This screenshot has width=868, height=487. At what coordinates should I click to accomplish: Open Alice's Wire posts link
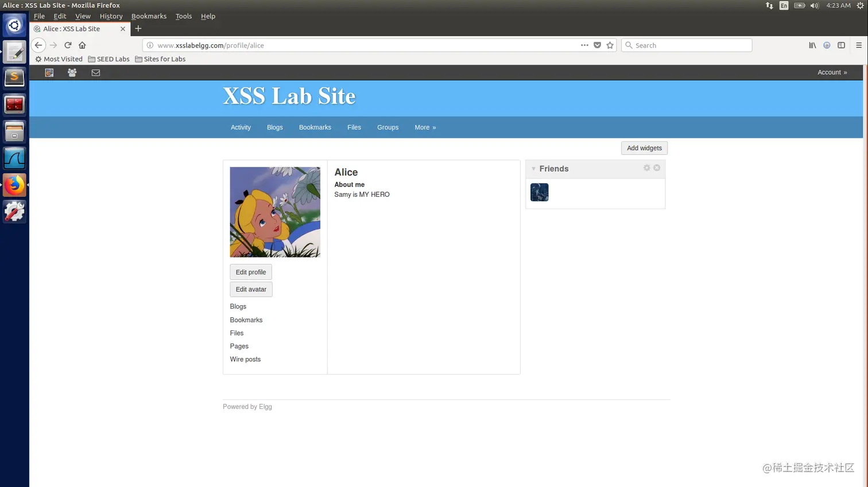(x=245, y=360)
